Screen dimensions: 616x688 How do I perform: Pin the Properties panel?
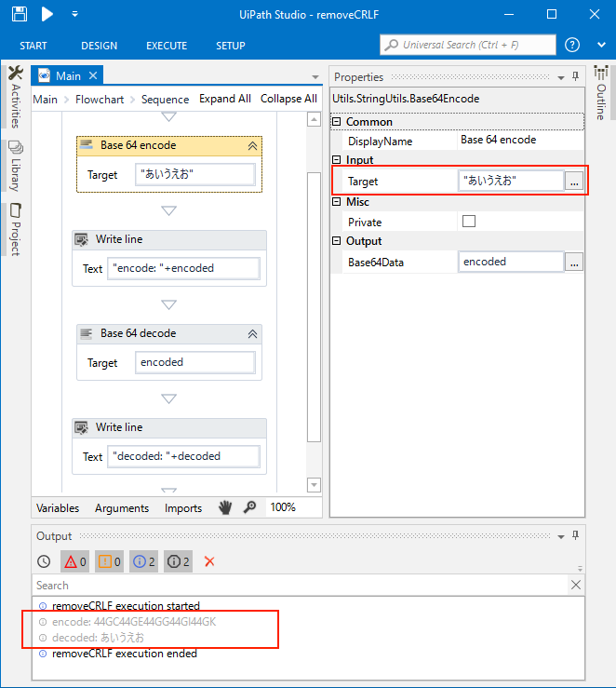point(575,76)
